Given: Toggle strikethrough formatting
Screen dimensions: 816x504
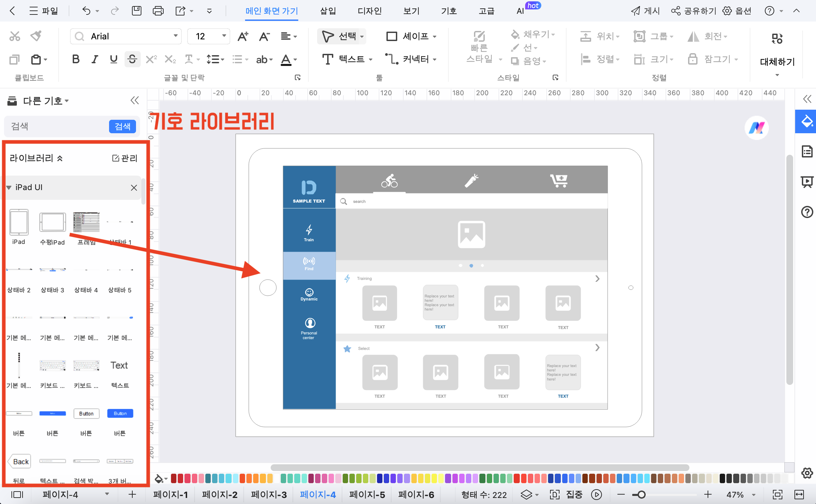Looking at the screenshot, I should (132, 60).
